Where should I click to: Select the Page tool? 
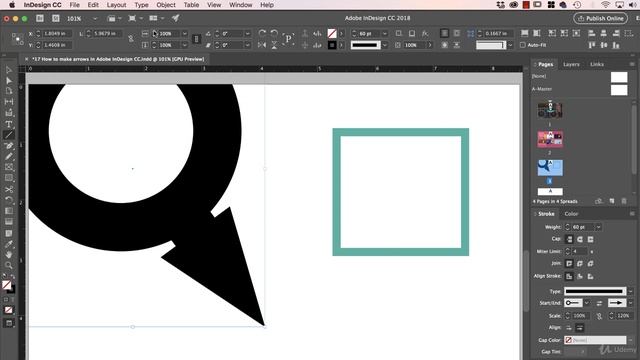[9, 91]
